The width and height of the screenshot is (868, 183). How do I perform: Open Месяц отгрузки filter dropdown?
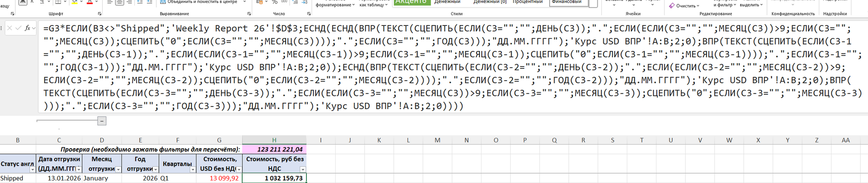[x=118, y=169]
